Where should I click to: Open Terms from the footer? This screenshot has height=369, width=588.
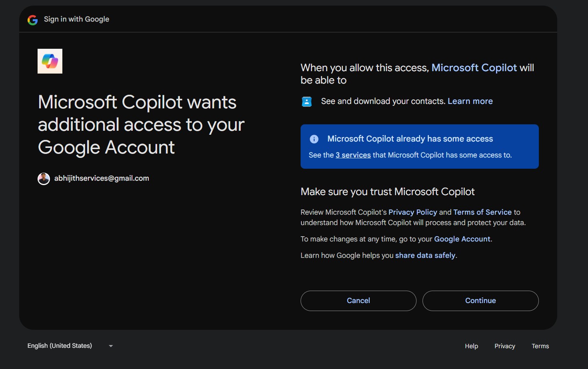(x=540, y=346)
